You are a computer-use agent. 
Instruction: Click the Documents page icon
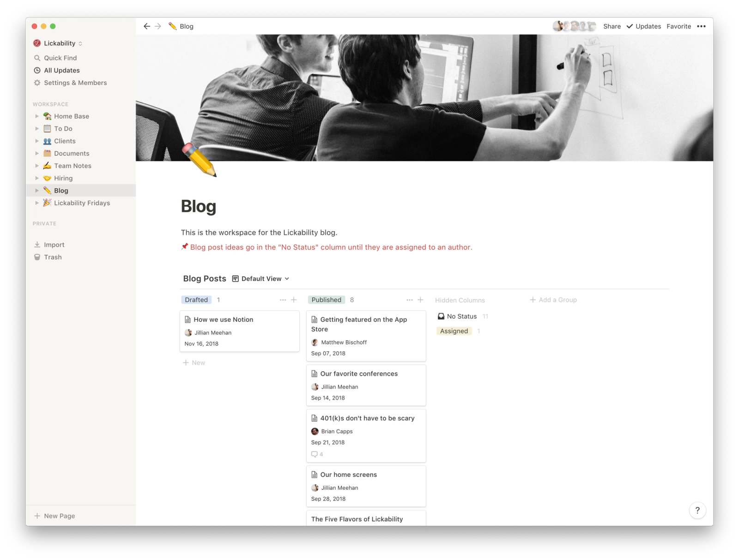[47, 153]
